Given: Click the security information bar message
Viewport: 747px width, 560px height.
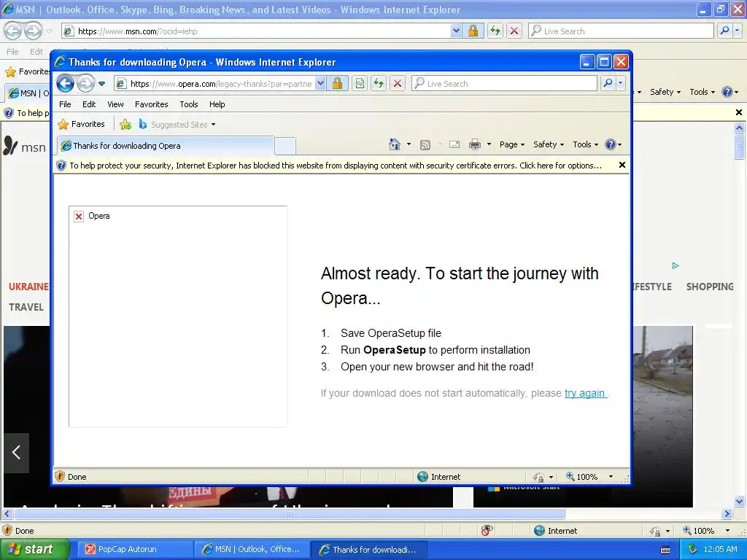Looking at the screenshot, I should click(x=336, y=166).
